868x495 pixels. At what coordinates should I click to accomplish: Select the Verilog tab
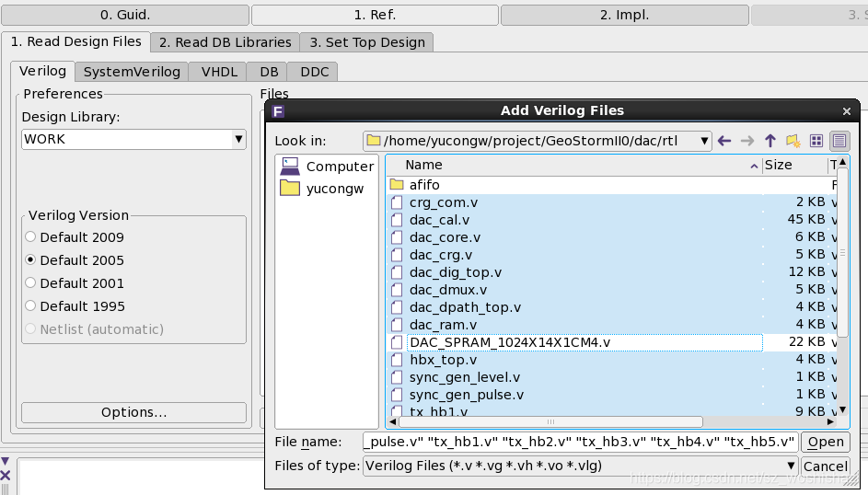pos(42,71)
